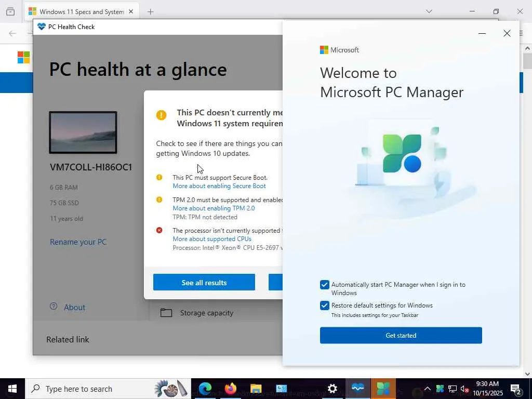Click the browser scrollbar down arrow
Viewport: 532px width, 399px height.
coord(528,374)
